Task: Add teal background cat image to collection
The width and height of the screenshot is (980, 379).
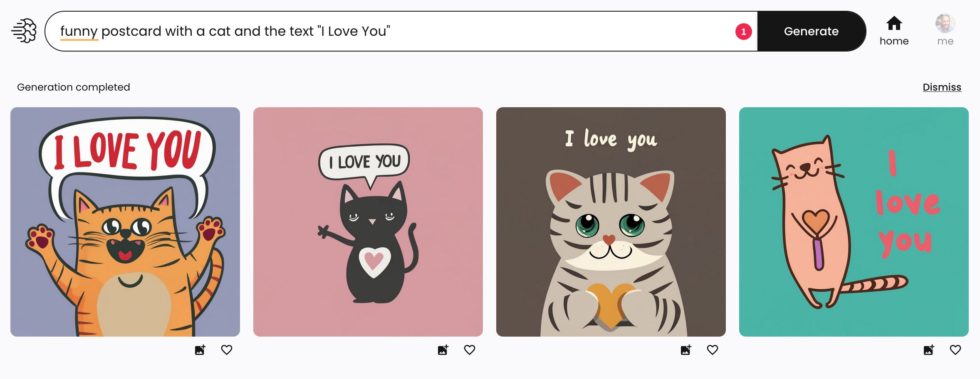Action: click(929, 350)
